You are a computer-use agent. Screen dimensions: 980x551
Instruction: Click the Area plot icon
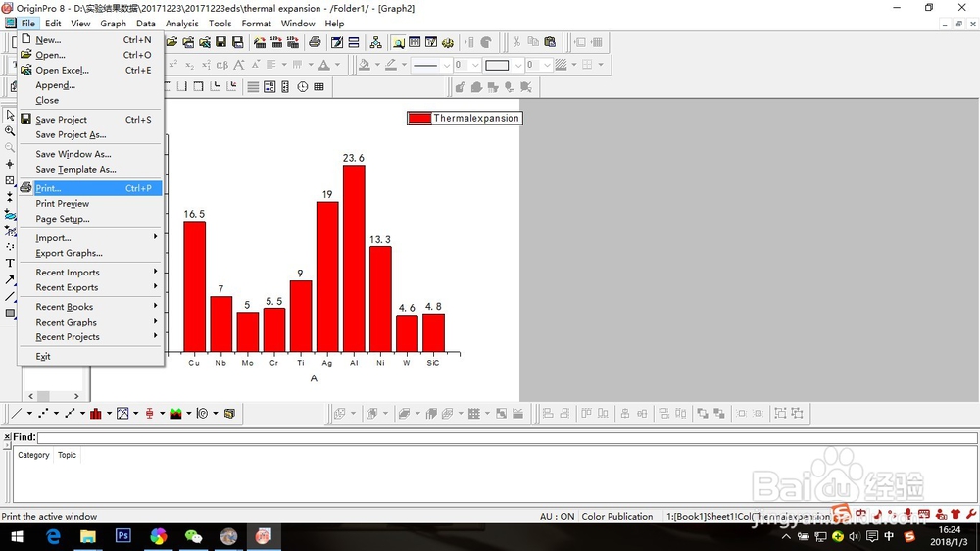[175, 413]
